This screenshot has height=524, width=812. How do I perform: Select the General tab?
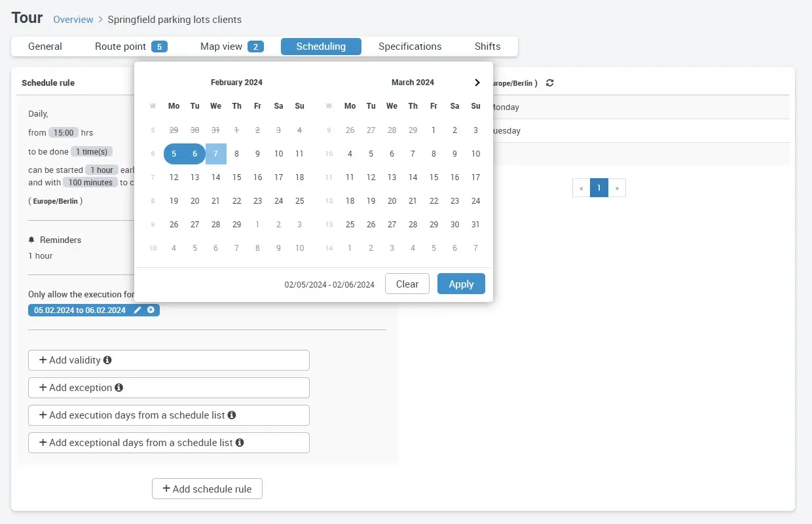pyautogui.click(x=45, y=47)
